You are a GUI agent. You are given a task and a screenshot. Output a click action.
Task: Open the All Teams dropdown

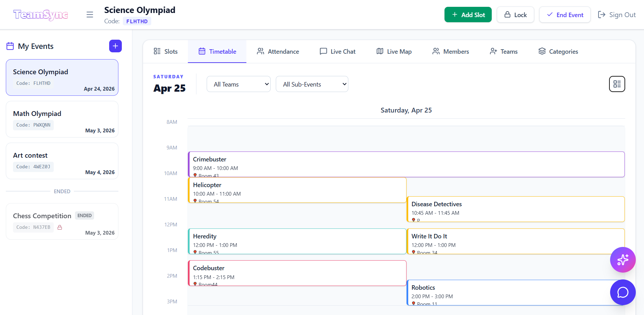pos(239,84)
